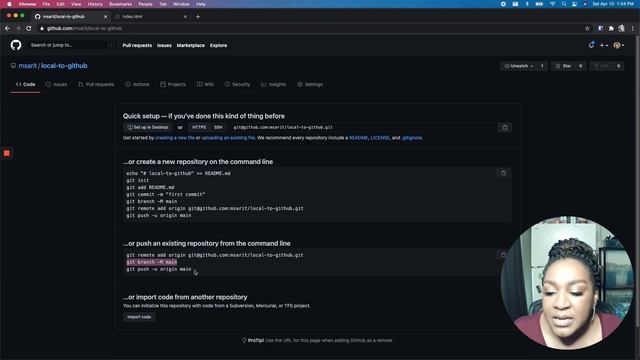Focus the Search or jump to field
The image size is (640, 360).
click(71, 45)
